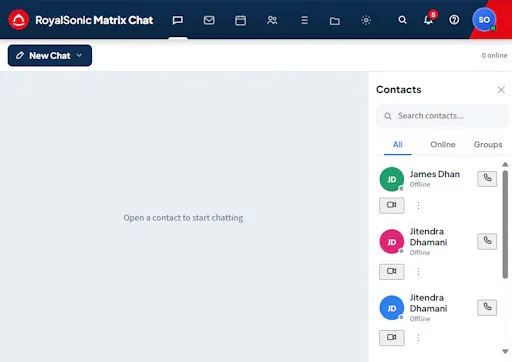The width and height of the screenshot is (512, 362).
Task: Click the 0 online status text
Action: tap(494, 55)
